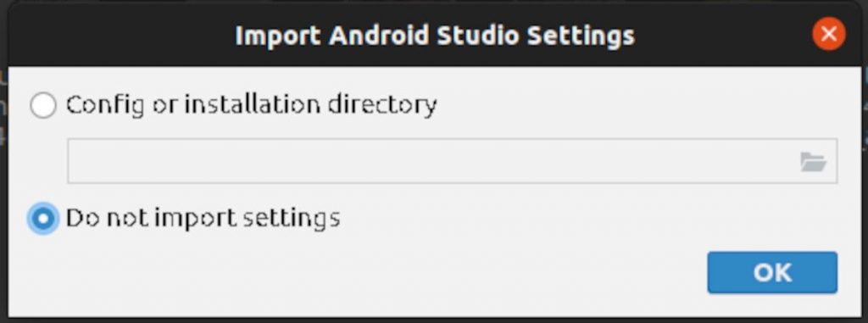Click the OK button
868x323 pixels.
[772, 273]
